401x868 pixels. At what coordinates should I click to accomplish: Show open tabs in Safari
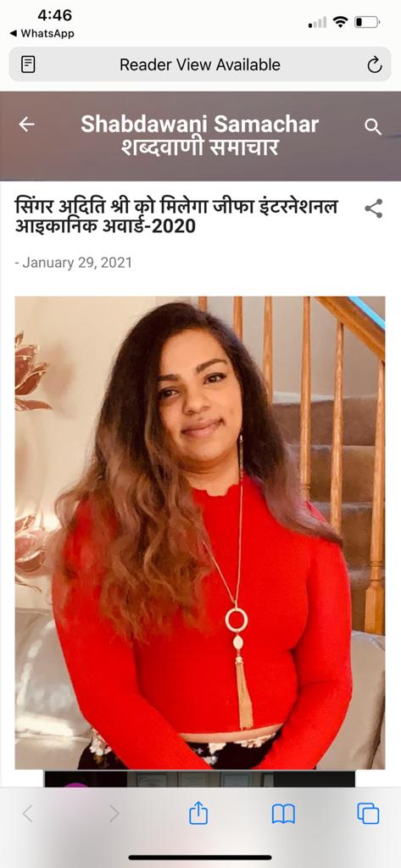click(x=368, y=813)
